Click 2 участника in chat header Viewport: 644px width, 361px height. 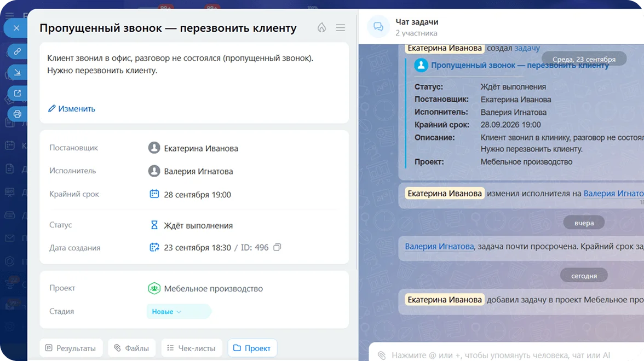click(416, 33)
